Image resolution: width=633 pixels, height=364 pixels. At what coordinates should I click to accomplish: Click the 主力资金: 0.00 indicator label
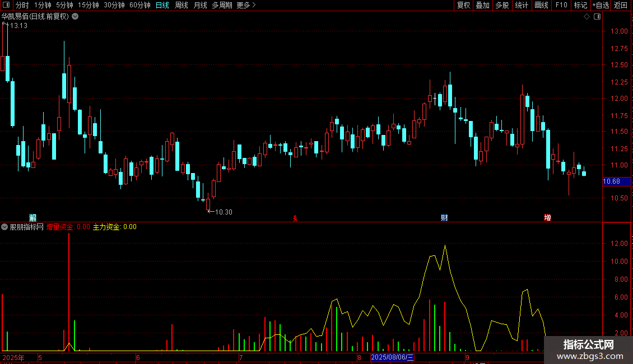pos(115,227)
